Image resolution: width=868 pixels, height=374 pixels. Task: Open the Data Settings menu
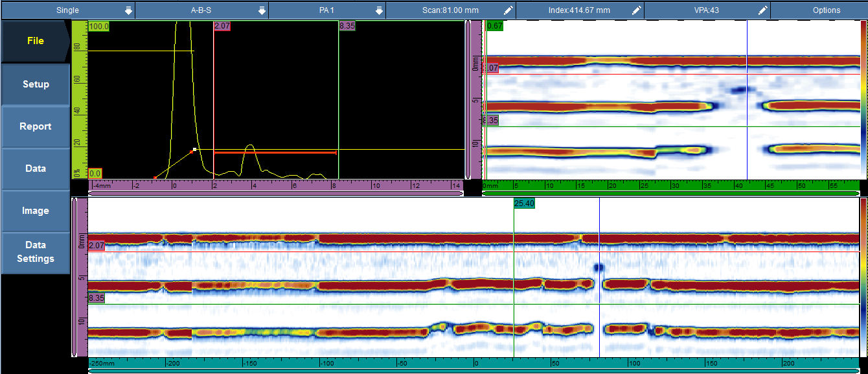click(x=36, y=251)
